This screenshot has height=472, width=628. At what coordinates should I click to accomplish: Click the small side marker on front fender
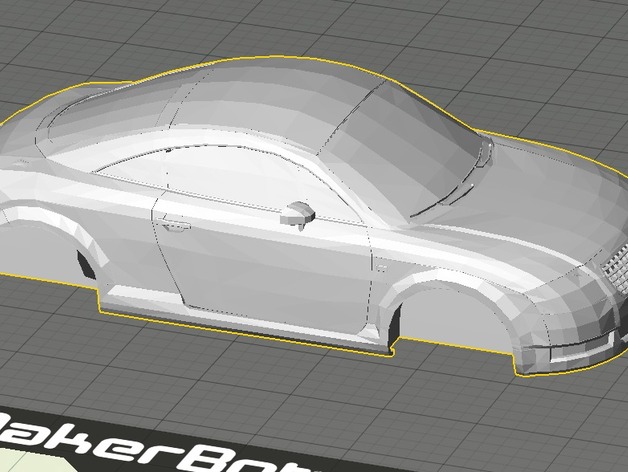382,266
